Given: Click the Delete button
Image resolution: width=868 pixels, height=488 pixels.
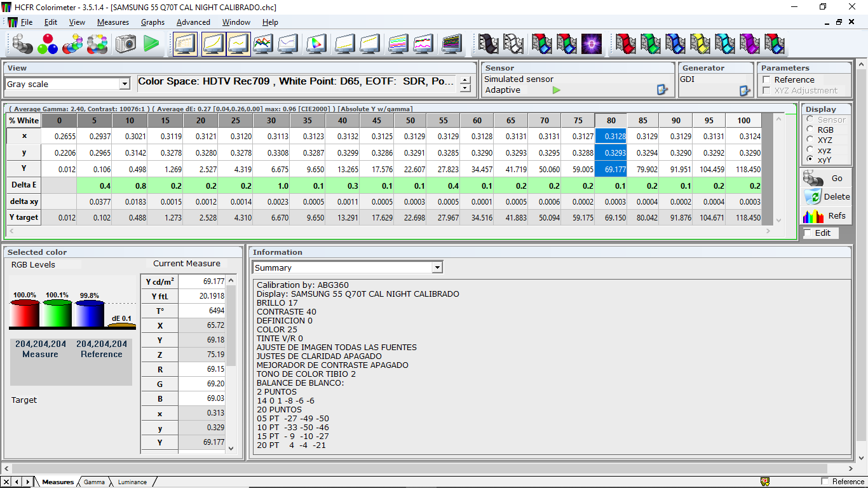Looking at the screenshot, I should pos(826,196).
